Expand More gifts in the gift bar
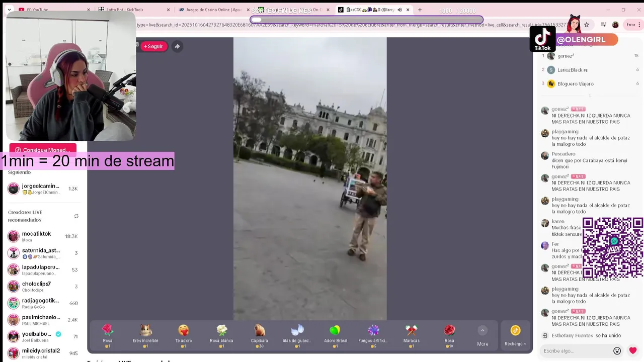 pyautogui.click(x=482, y=336)
